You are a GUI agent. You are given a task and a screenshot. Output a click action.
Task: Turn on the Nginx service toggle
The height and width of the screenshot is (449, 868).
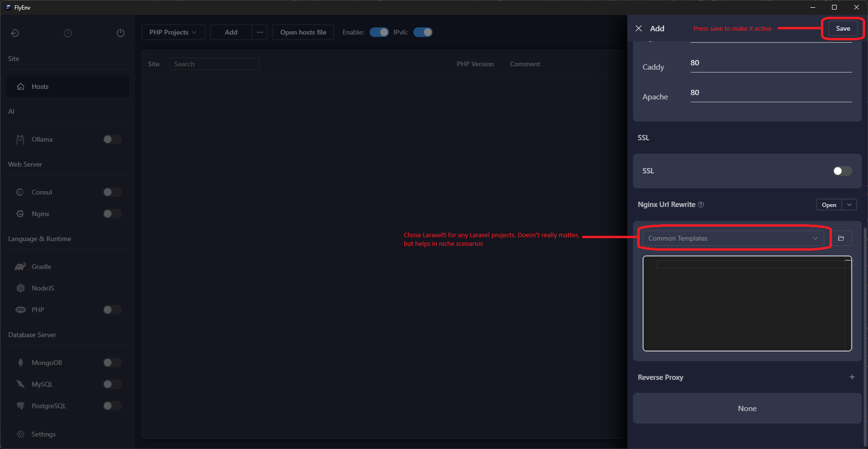pyautogui.click(x=112, y=214)
